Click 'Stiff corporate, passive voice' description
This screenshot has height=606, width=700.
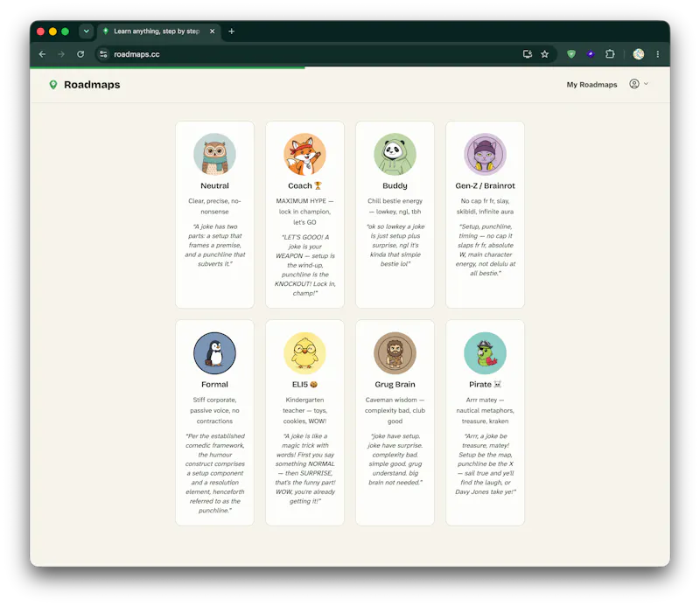(x=214, y=410)
